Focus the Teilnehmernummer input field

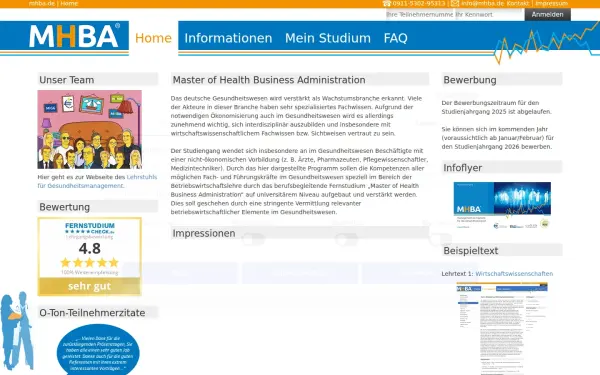[x=420, y=15]
